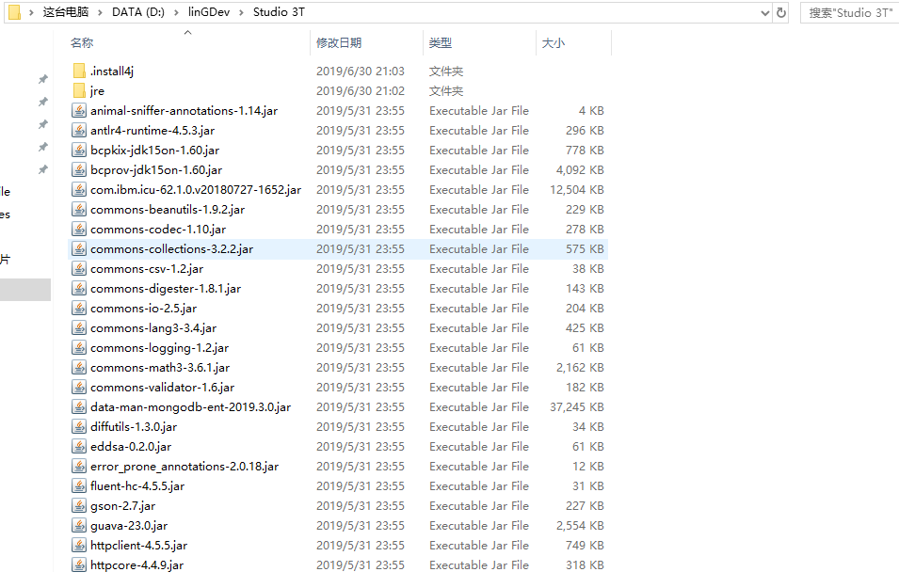The width and height of the screenshot is (899, 588).
Task: Refresh the Studio 3T folder view
Action: point(781,12)
